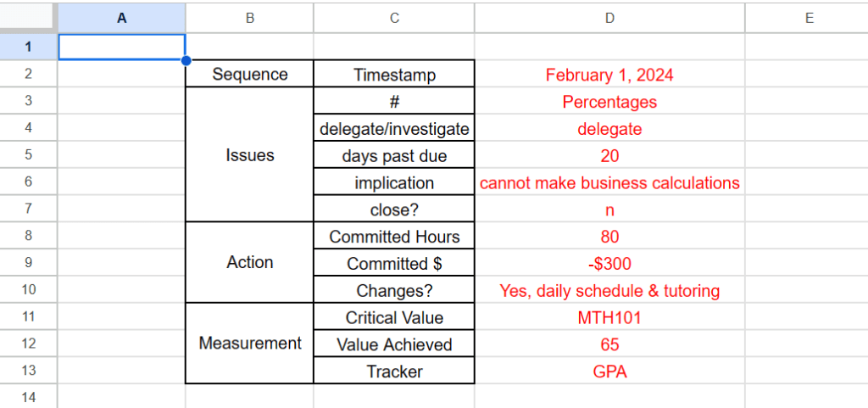Click the blue fill handle on cell A1
The height and width of the screenshot is (408, 868).
[x=186, y=60]
